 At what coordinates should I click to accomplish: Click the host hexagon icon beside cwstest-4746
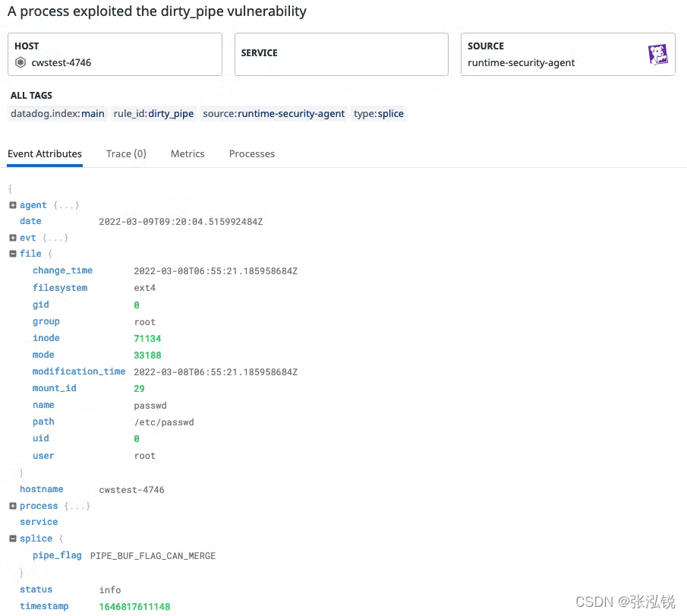20,62
